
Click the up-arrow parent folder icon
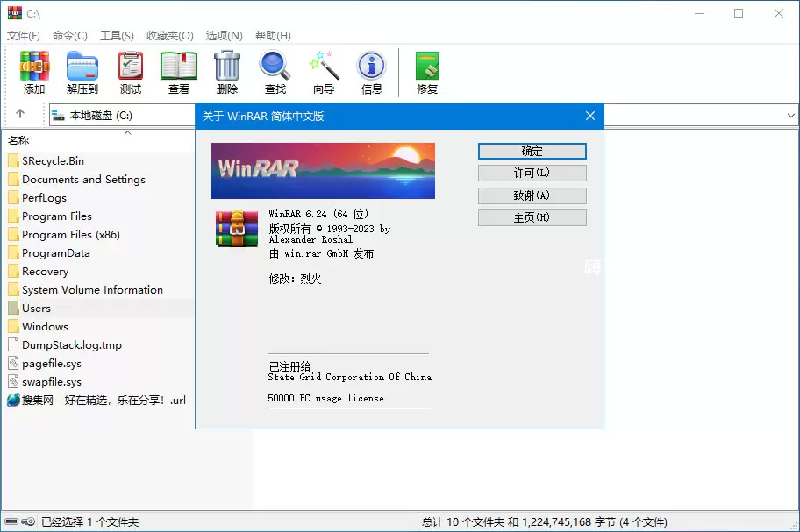pos(19,114)
